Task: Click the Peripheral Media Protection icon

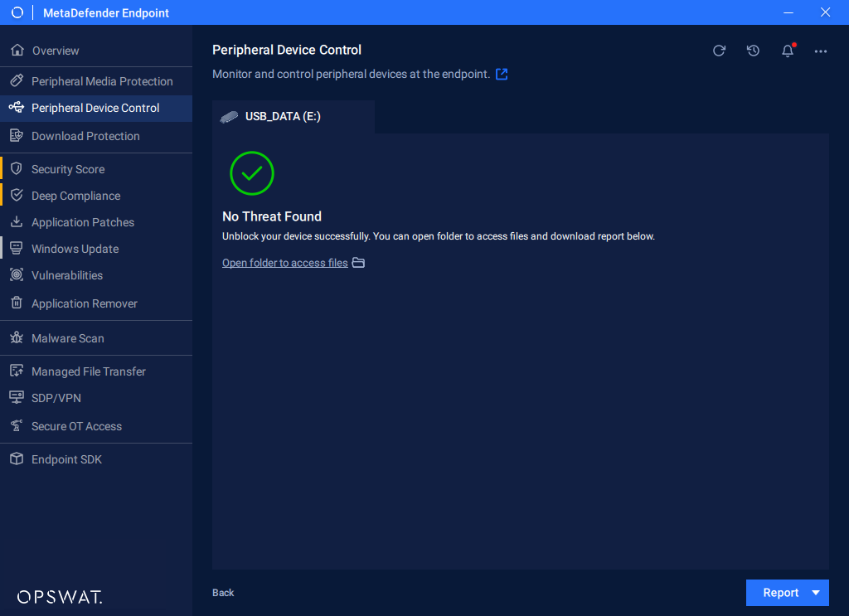Action: click(x=17, y=80)
